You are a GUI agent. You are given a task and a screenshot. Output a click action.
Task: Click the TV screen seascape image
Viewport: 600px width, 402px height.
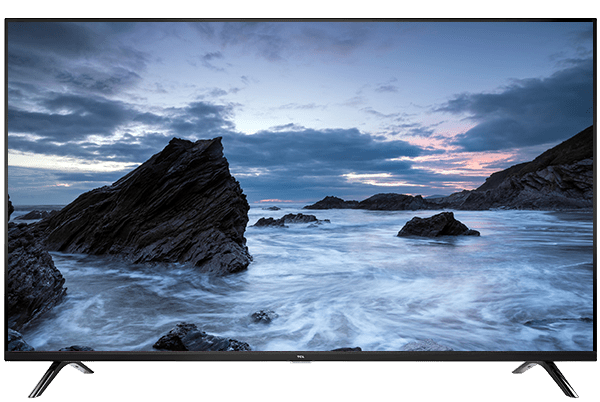tap(300, 186)
